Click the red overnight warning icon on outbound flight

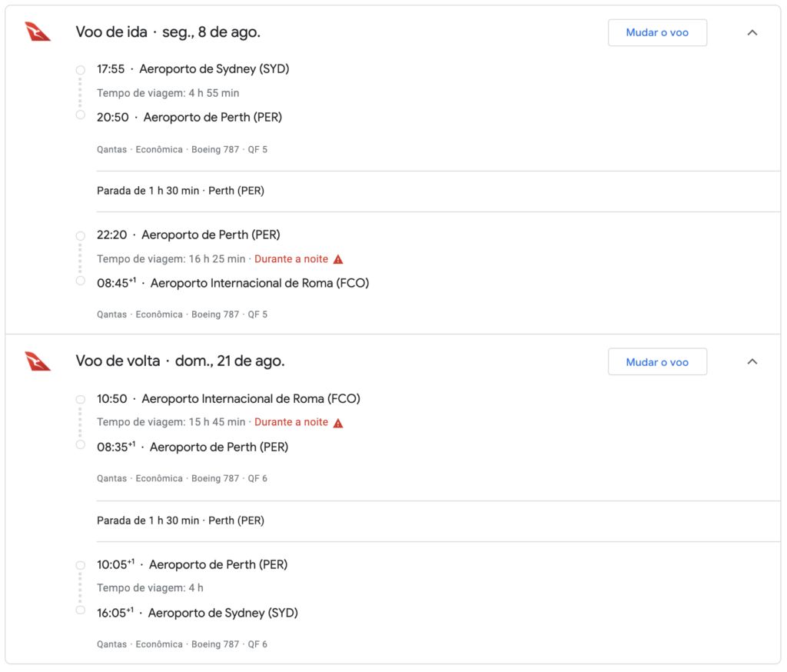338,259
